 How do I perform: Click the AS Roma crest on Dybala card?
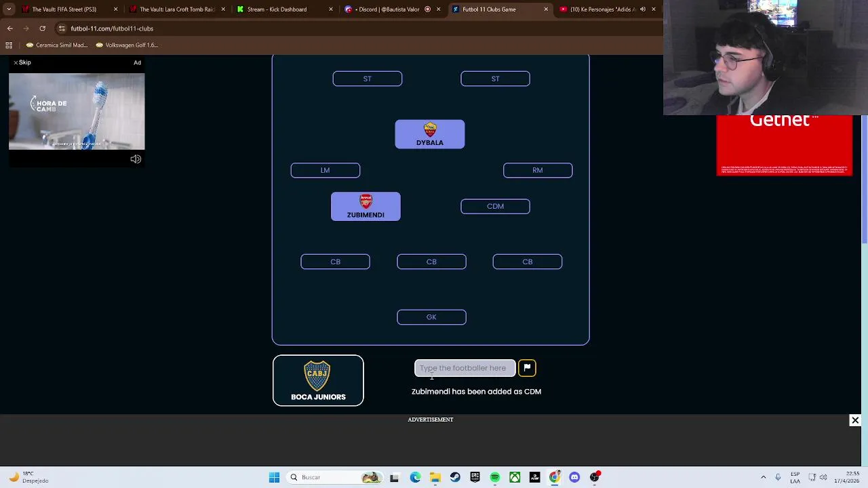(430, 129)
